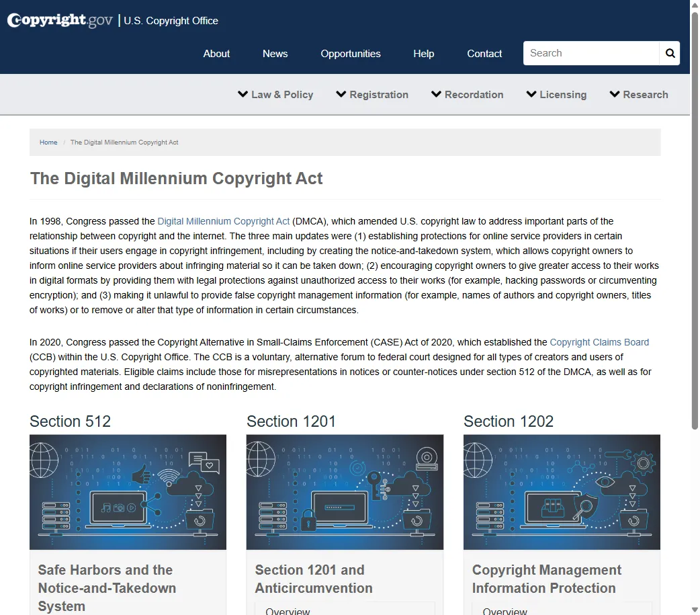Click the Copyright Claims Board link

[x=599, y=342]
